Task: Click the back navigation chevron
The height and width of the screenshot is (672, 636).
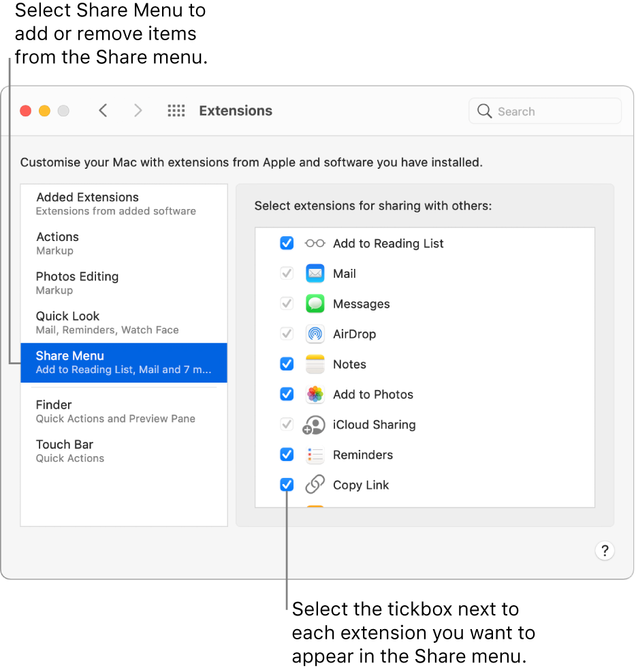Action: (x=103, y=110)
